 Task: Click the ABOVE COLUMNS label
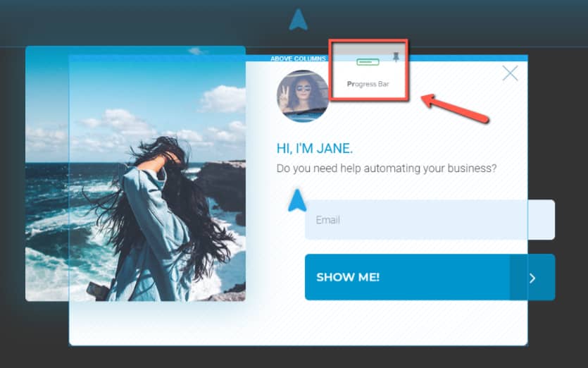(298, 59)
